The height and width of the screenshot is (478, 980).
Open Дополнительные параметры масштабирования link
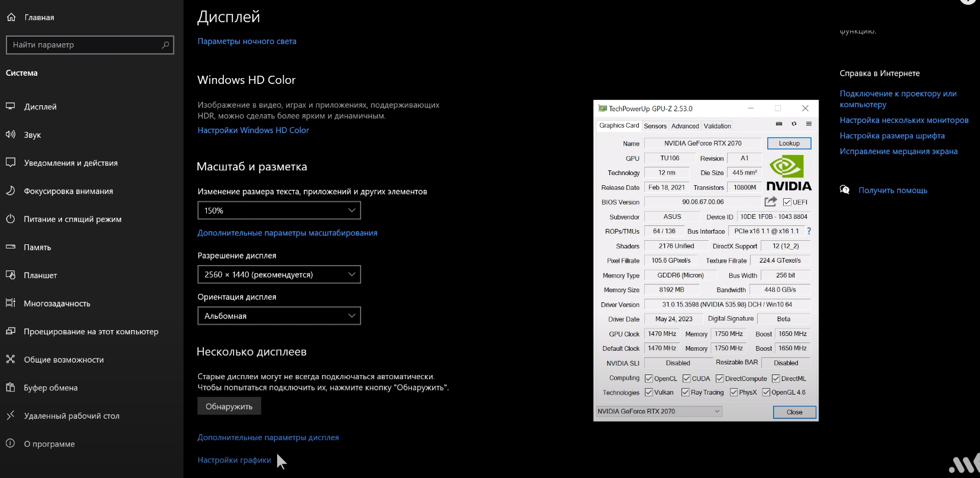pyautogui.click(x=287, y=233)
